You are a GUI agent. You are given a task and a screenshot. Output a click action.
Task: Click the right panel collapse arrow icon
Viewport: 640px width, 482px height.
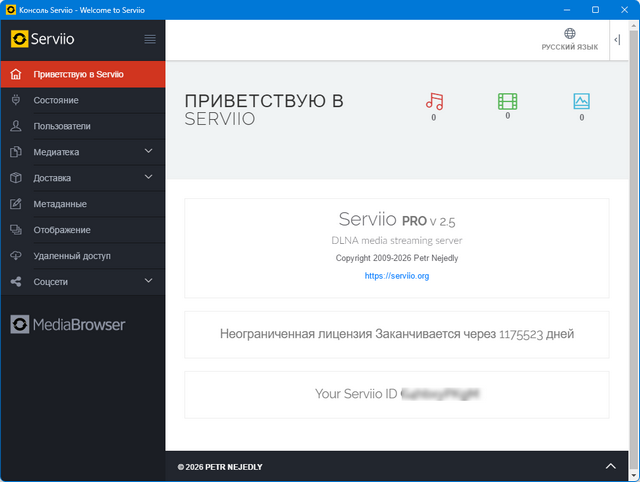coord(617,40)
